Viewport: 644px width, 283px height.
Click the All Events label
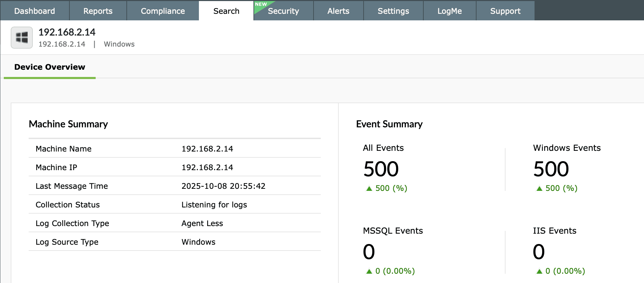[x=383, y=148]
